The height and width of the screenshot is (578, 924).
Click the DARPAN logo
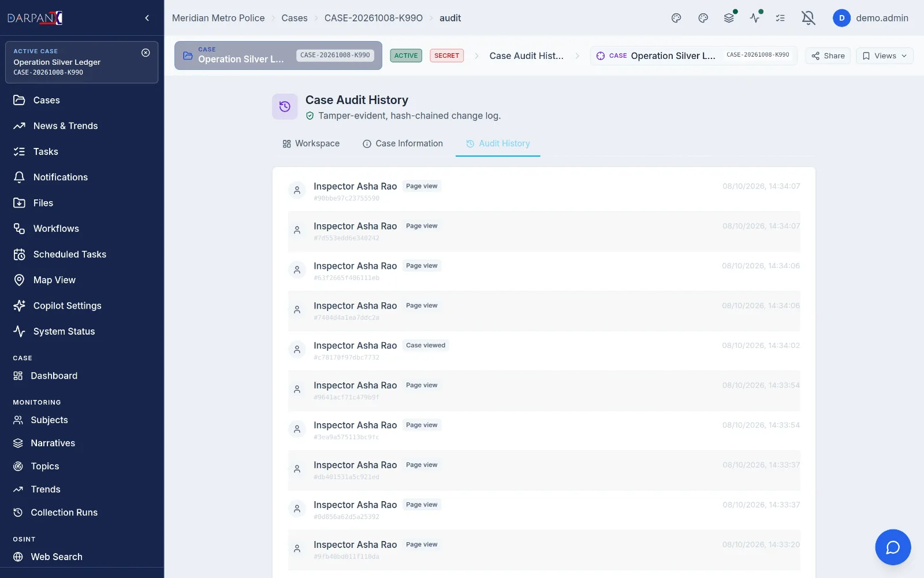tap(35, 18)
